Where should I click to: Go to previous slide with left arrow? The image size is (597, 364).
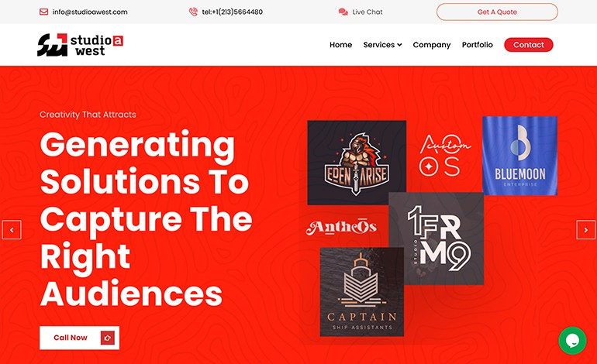(x=12, y=230)
